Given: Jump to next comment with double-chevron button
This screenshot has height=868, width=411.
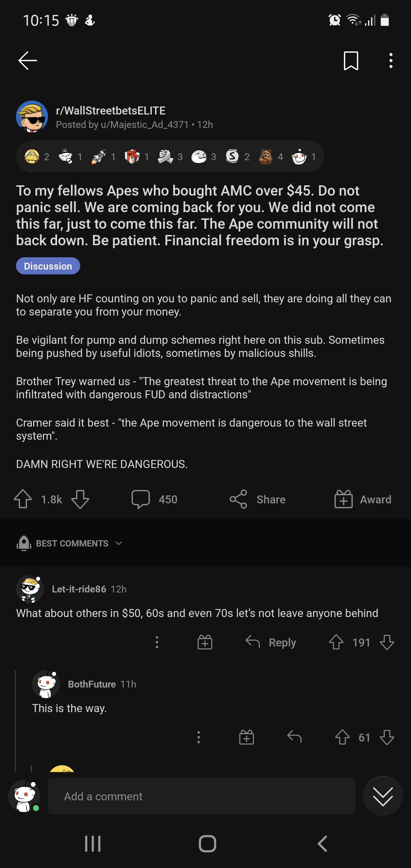Looking at the screenshot, I should 383,796.
